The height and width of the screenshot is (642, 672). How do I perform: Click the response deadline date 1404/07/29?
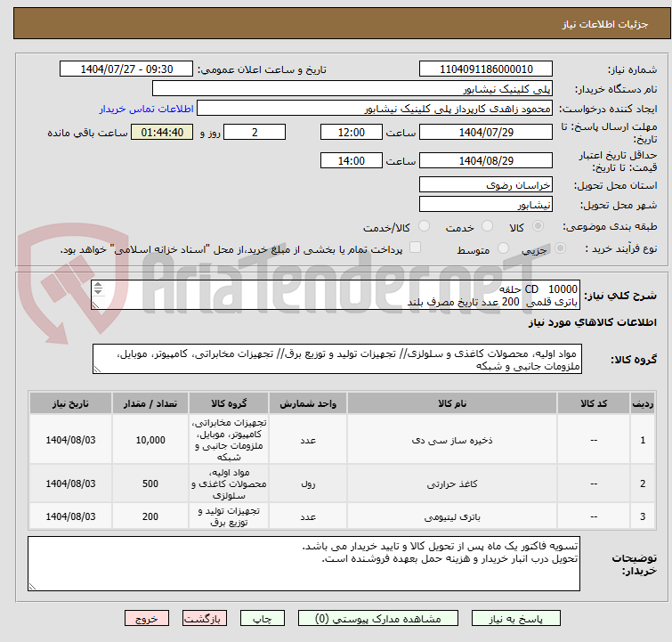click(x=486, y=132)
